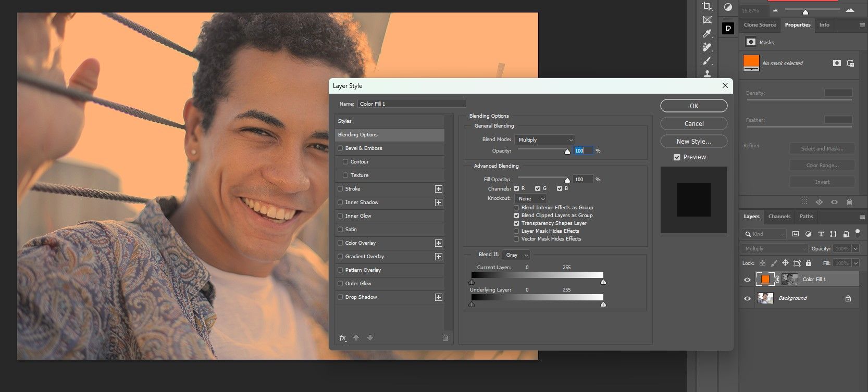Add a pixel mask in Properties
Image resolution: width=868 pixels, height=392 pixels.
(837, 63)
